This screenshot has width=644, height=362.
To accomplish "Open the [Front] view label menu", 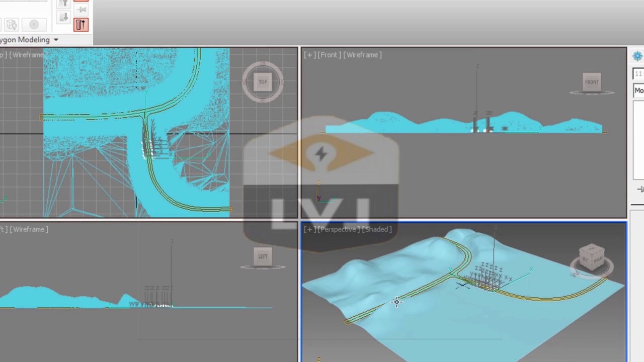I will (329, 55).
